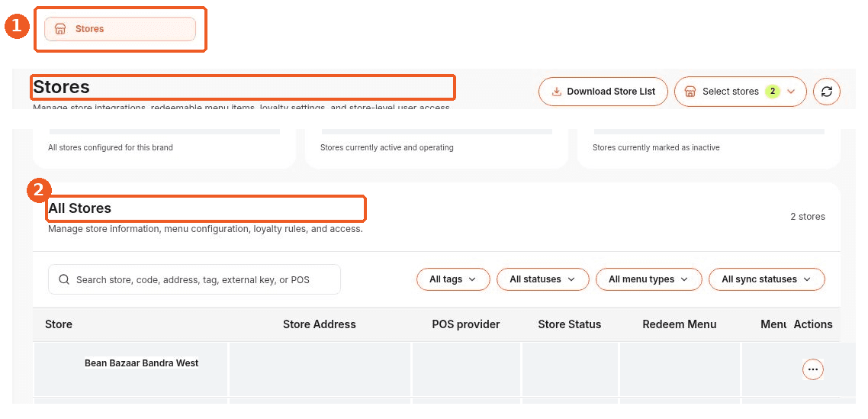The height and width of the screenshot is (419, 868).
Task: Open actions menu for Bean Bazaar Bandra West
Action: (812, 369)
